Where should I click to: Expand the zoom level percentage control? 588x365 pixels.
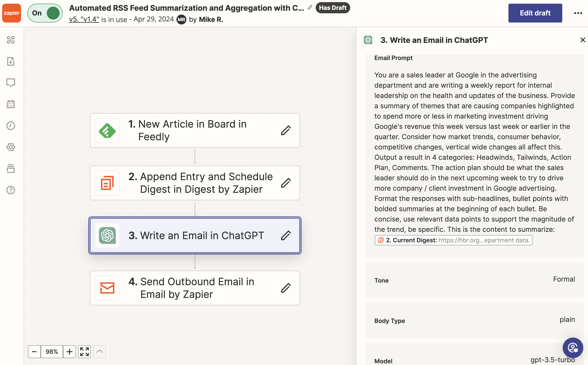(52, 351)
